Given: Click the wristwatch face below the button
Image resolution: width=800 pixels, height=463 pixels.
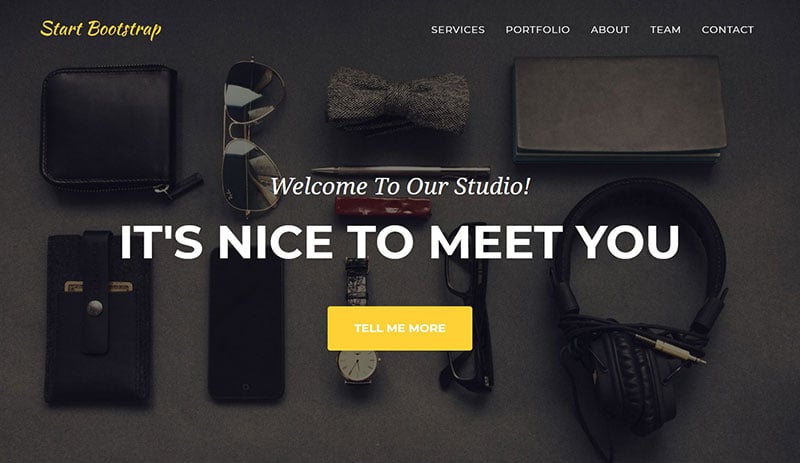Looking at the screenshot, I should [357, 365].
